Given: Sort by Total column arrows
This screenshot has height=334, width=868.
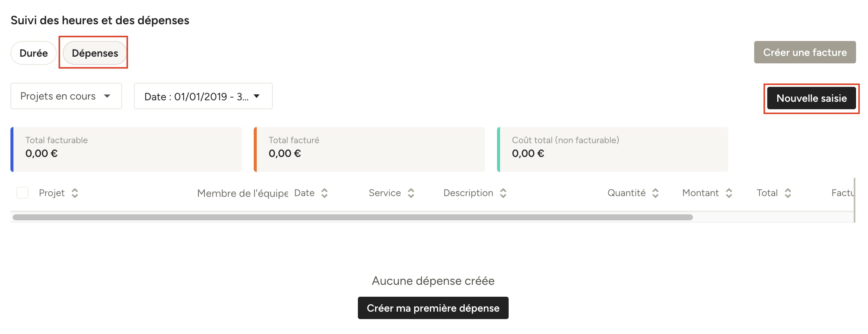Looking at the screenshot, I should (788, 193).
